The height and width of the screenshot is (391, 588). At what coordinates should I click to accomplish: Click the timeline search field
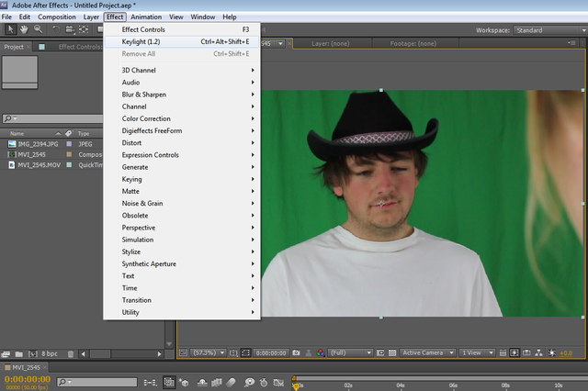click(x=96, y=382)
